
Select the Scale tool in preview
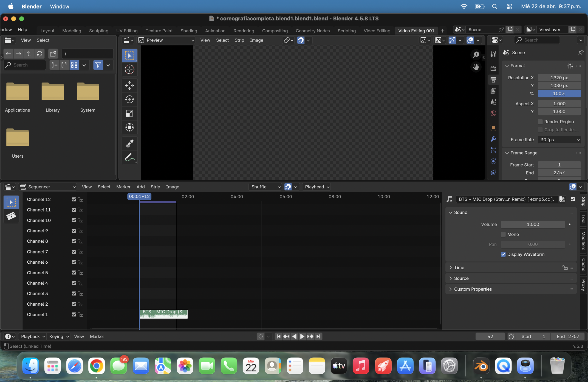point(130,114)
